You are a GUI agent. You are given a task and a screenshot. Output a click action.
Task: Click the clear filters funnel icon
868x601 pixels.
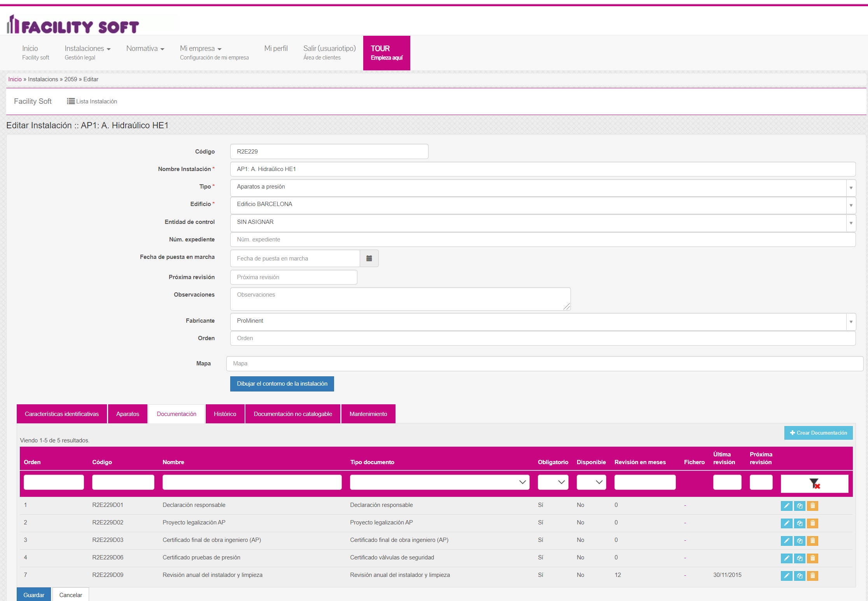click(x=814, y=484)
